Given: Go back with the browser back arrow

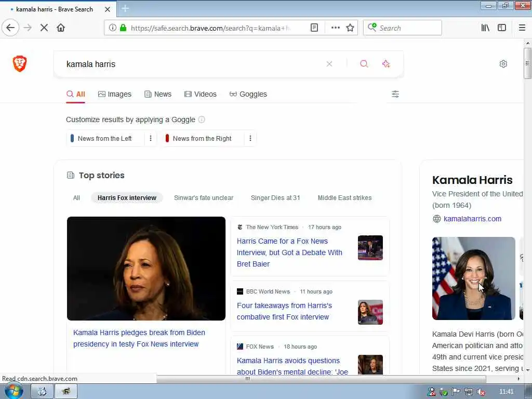Looking at the screenshot, I should (x=10, y=28).
